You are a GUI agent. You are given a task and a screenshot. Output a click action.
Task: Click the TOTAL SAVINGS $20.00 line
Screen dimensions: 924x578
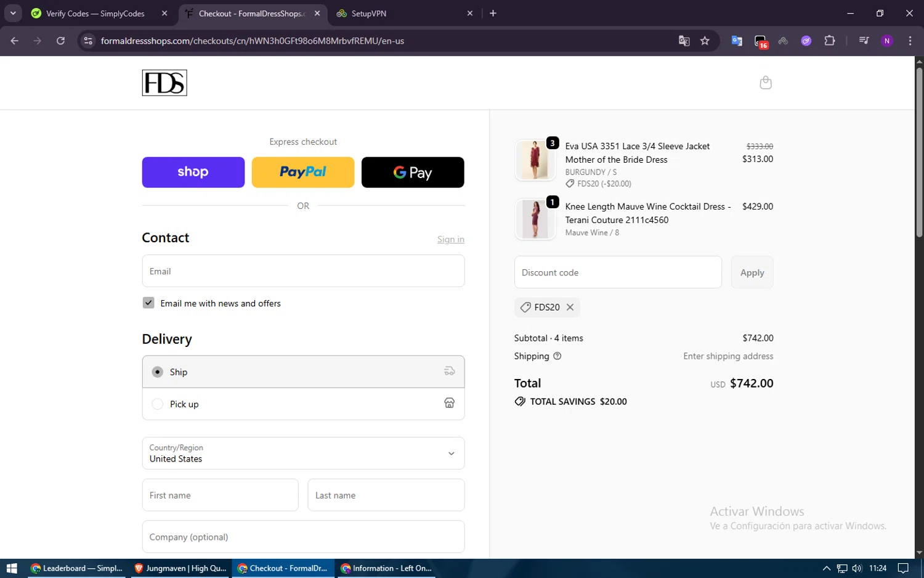pyautogui.click(x=570, y=401)
